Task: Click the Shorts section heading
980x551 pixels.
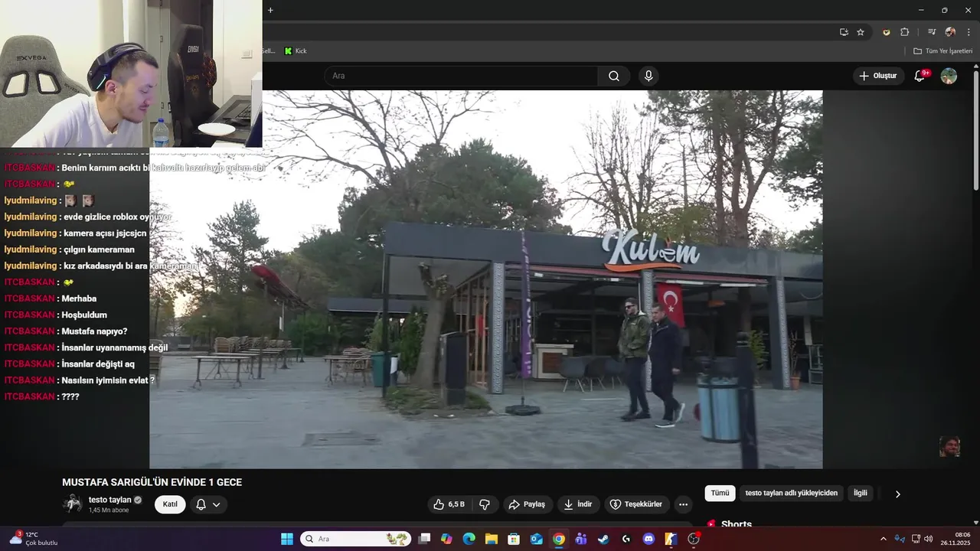Action: (737, 524)
